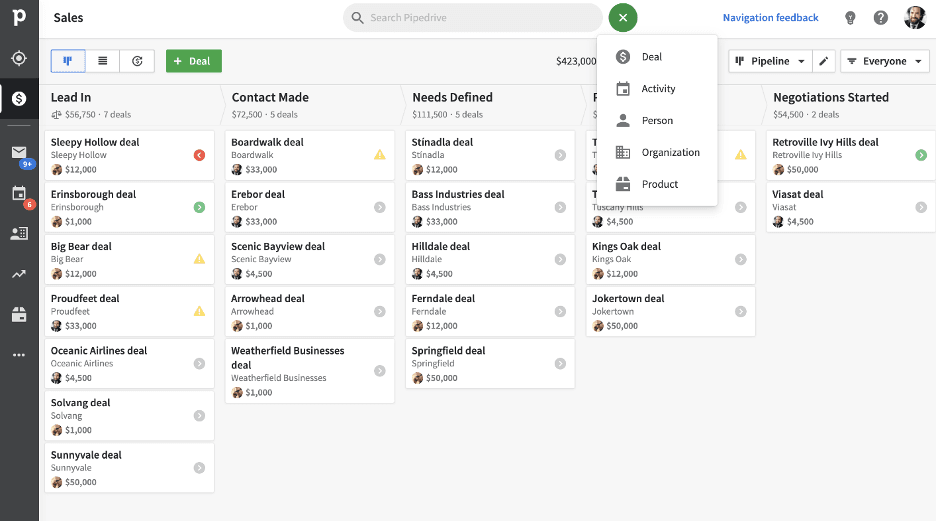Click warning icon on Big Bear deal
Screen dimensions: 936x522
(x=199, y=259)
